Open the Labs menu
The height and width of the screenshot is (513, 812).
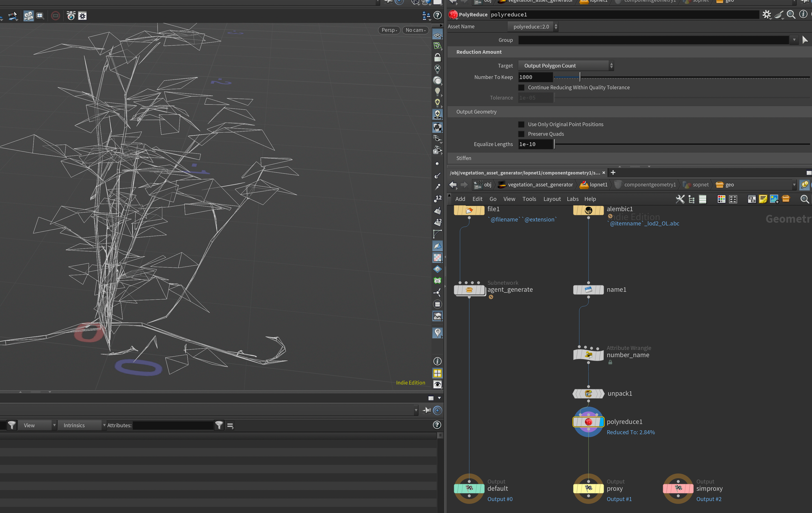572,199
